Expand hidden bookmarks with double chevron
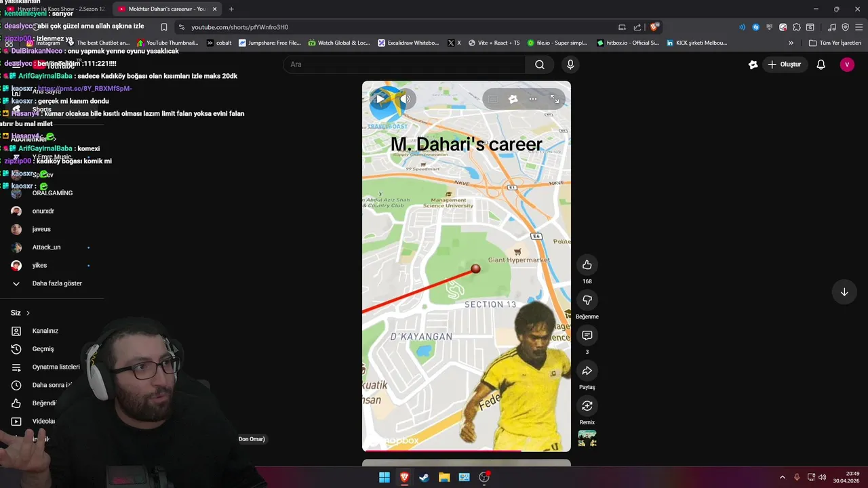 pyautogui.click(x=791, y=43)
